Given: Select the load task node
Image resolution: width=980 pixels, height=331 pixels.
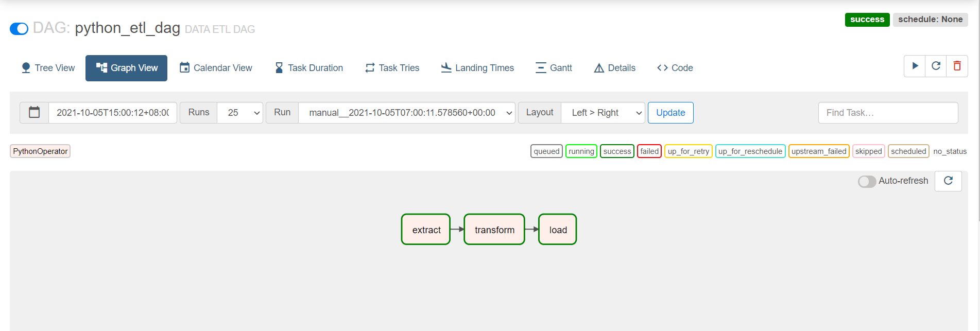Looking at the screenshot, I should point(558,230).
